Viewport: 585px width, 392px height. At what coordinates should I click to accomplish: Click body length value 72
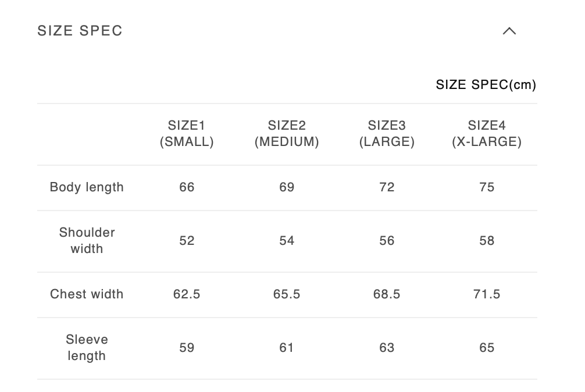[x=387, y=187]
